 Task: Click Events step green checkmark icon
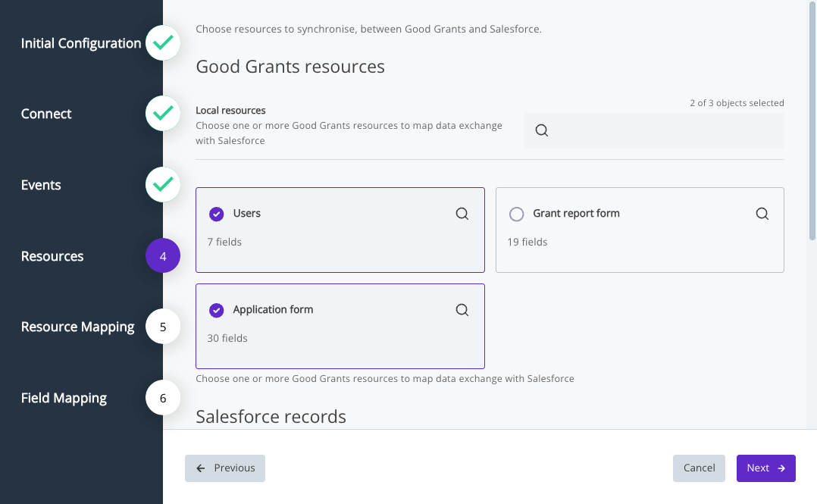[162, 185]
